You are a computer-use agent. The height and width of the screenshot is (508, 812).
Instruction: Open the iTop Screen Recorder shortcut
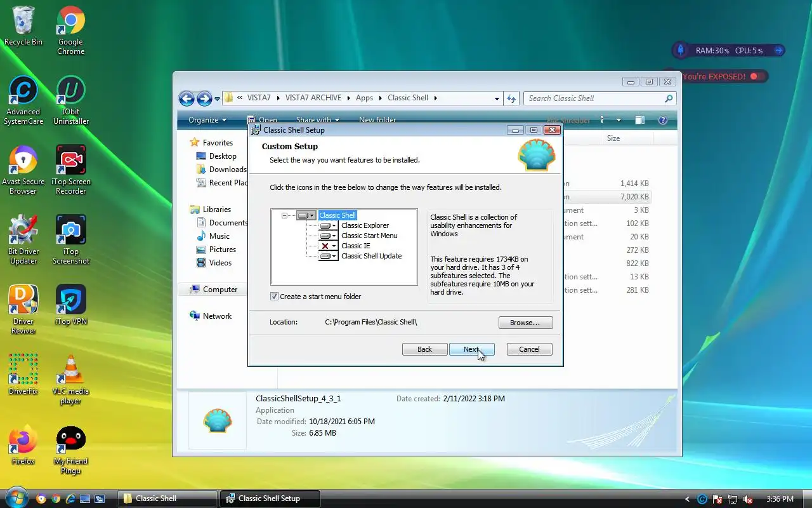70,170
